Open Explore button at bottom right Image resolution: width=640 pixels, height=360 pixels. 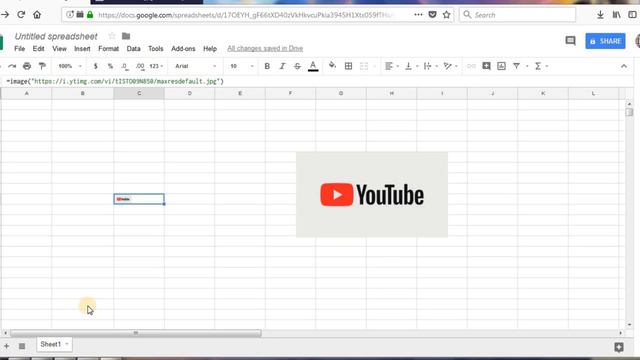click(x=619, y=347)
